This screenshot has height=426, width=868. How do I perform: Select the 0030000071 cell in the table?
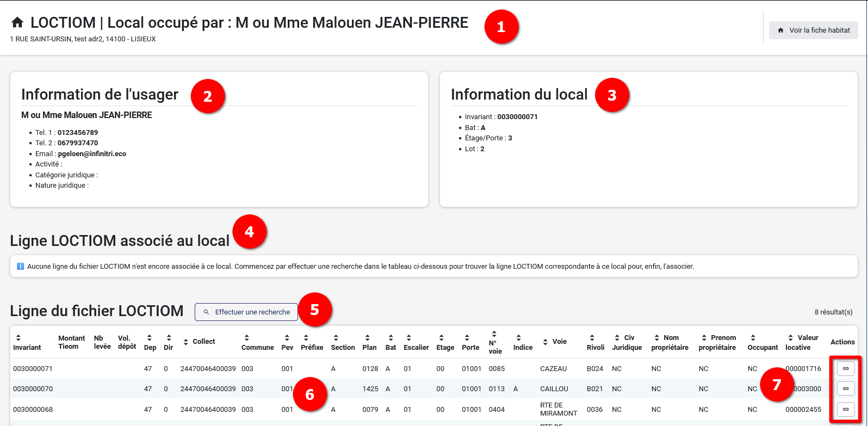coord(33,369)
